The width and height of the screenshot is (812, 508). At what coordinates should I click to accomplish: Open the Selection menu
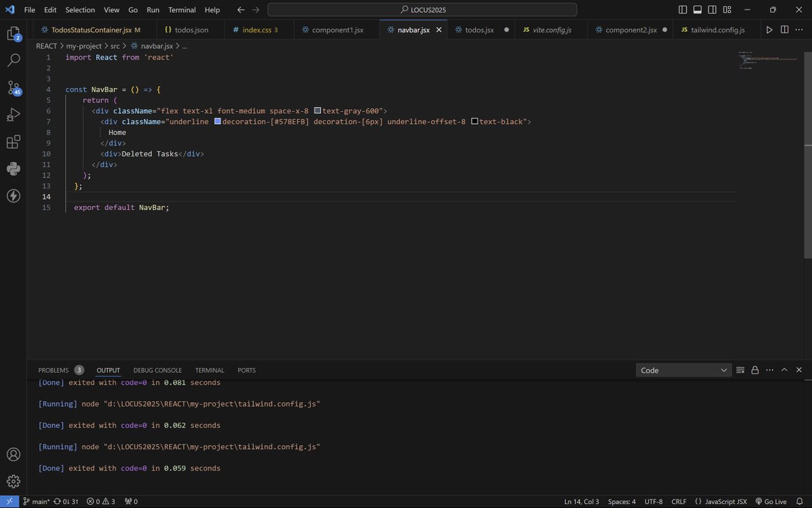point(80,10)
